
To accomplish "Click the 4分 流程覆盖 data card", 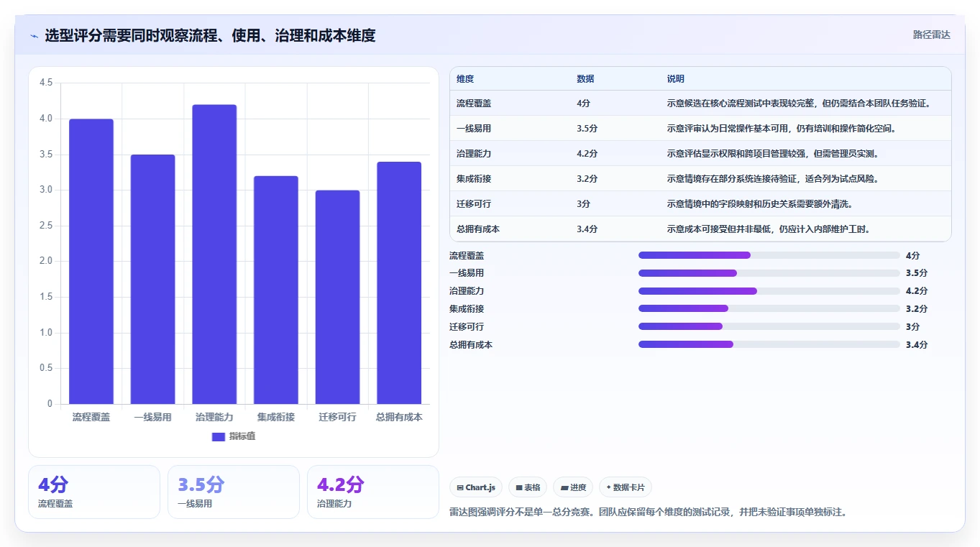I will click(x=94, y=492).
